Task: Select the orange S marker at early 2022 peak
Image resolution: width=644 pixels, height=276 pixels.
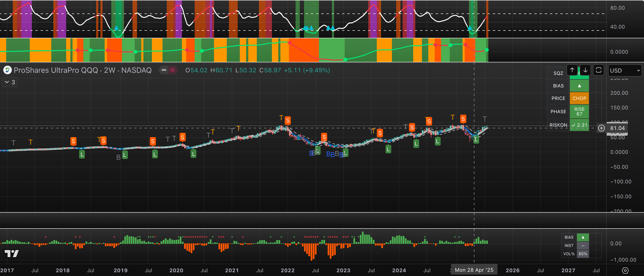Action: pos(288,121)
